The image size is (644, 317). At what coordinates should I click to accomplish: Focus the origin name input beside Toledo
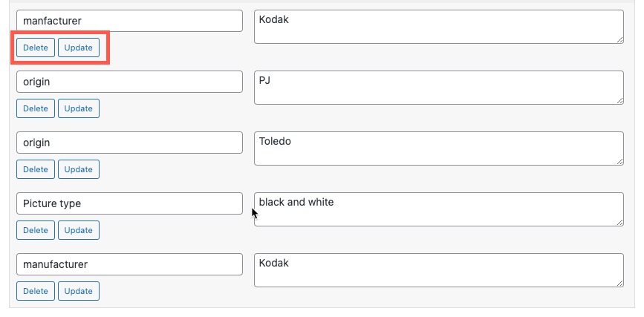[129, 143]
